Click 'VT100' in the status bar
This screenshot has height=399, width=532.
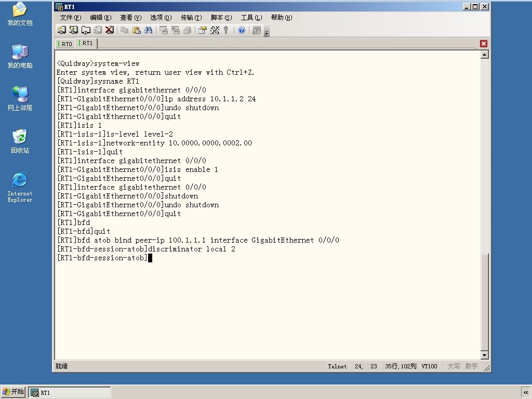pos(429,366)
